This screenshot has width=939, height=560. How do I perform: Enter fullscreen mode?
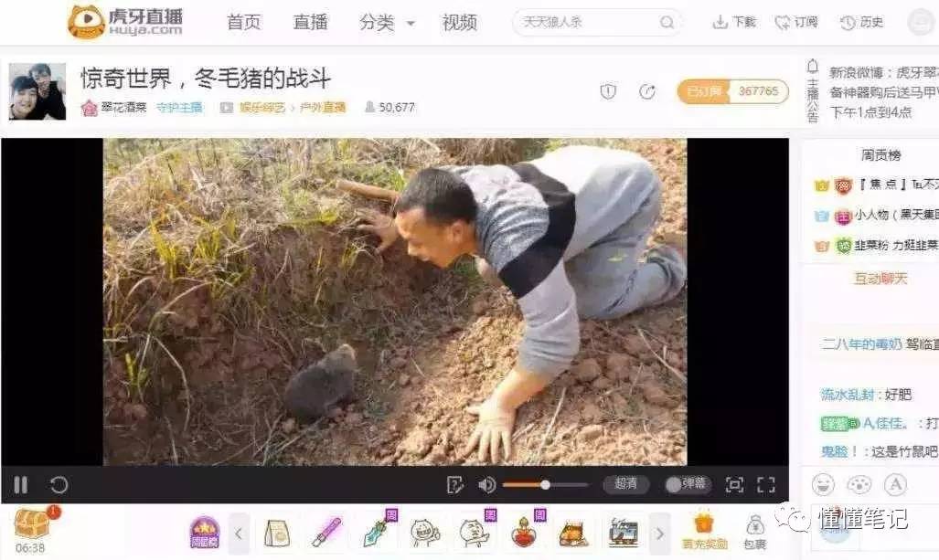(x=766, y=485)
